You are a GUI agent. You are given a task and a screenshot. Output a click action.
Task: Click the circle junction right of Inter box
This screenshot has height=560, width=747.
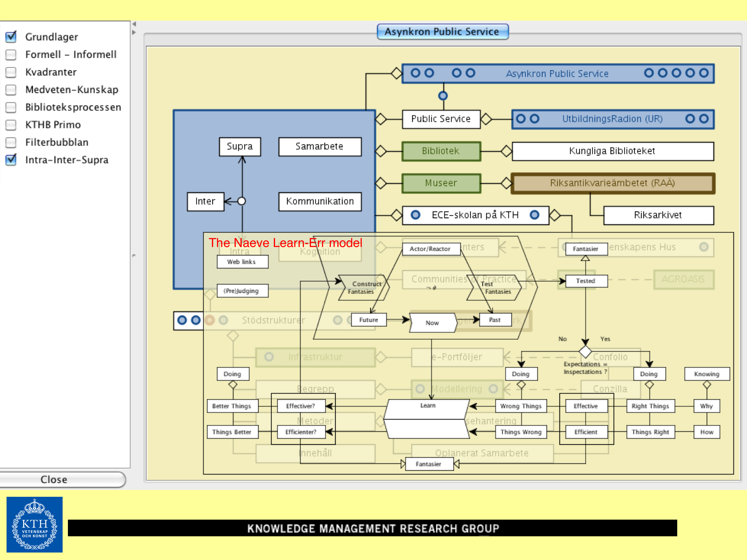(241, 201)
